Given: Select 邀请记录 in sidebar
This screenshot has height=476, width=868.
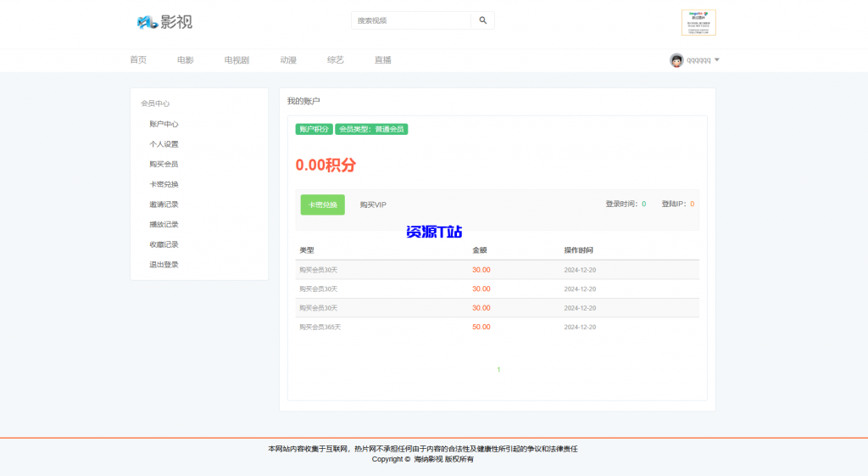Looking at the screenshot, I should (164, 204).
